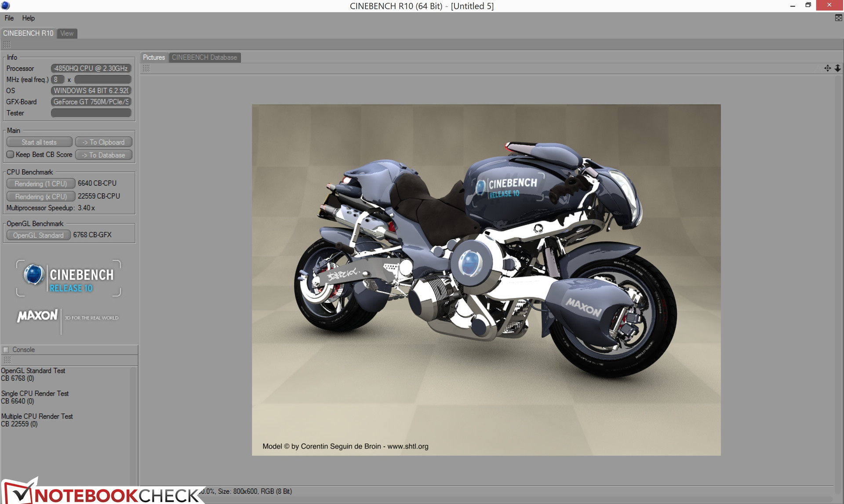Click the zoom down-arrow icon in picture viewer

pyautogui.click(x=837, y=68)
